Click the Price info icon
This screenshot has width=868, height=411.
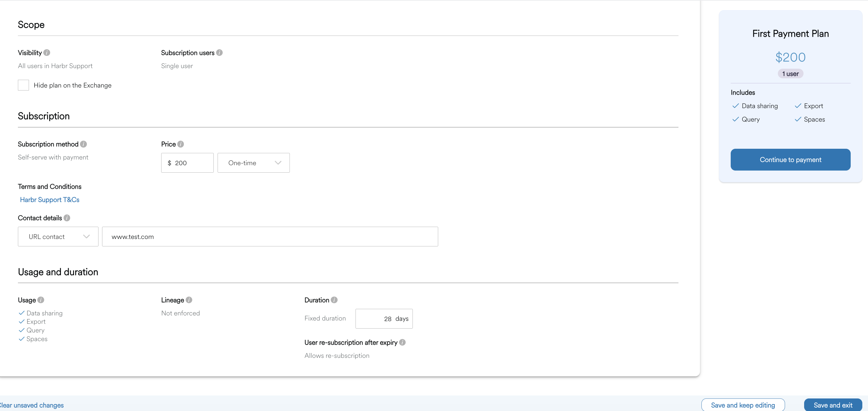point(181,144)
